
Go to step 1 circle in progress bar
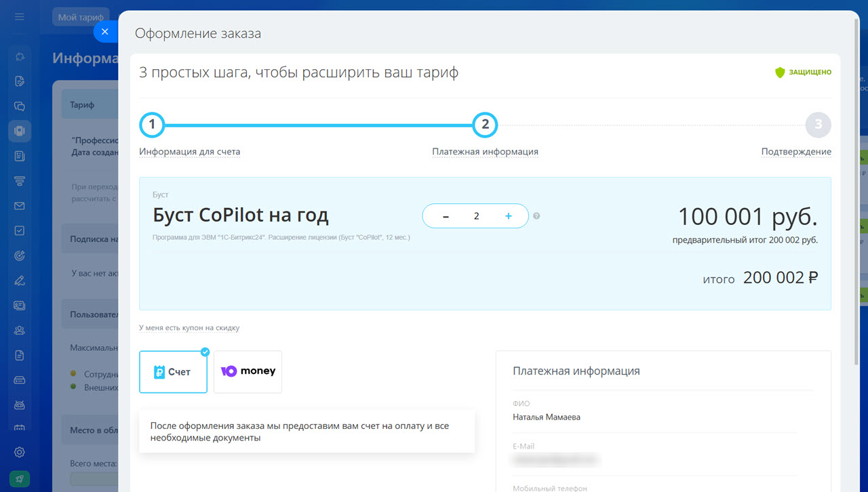[152, 125]
